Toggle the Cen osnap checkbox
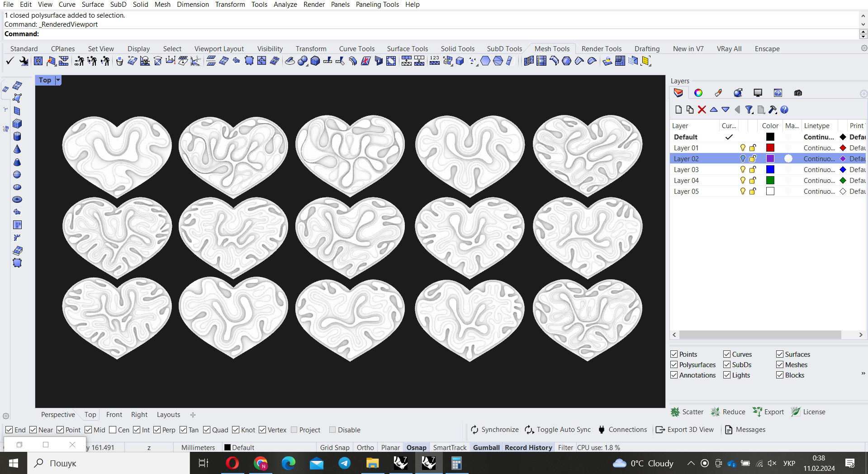The width and height of the screenshot is (868, 474). (x=113, y=430)
